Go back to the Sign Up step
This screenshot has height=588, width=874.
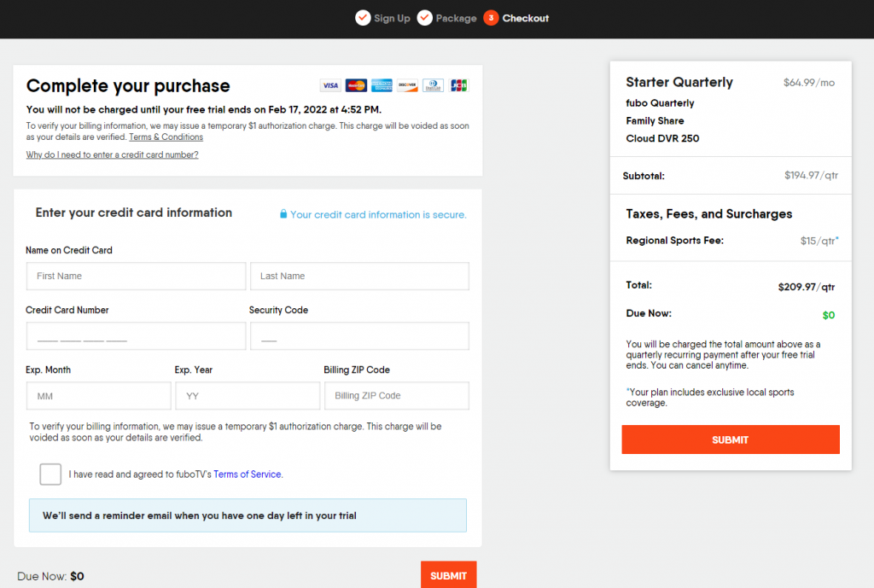[392, 19]
